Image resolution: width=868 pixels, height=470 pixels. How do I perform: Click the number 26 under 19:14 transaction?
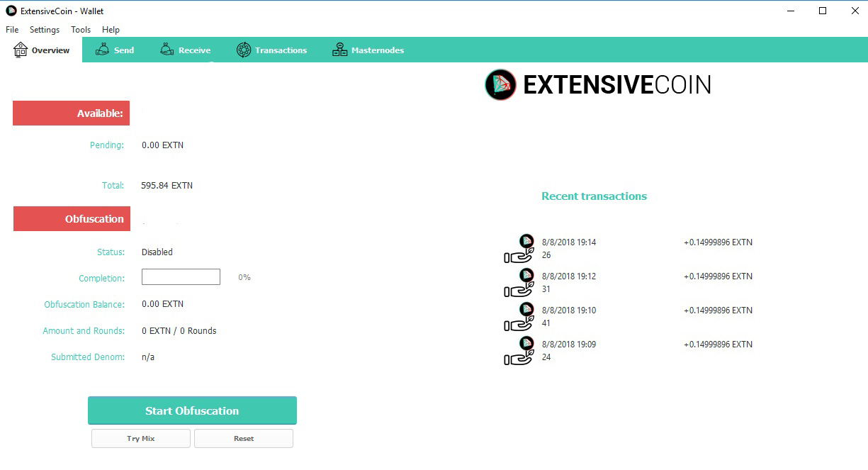point(546,255)
